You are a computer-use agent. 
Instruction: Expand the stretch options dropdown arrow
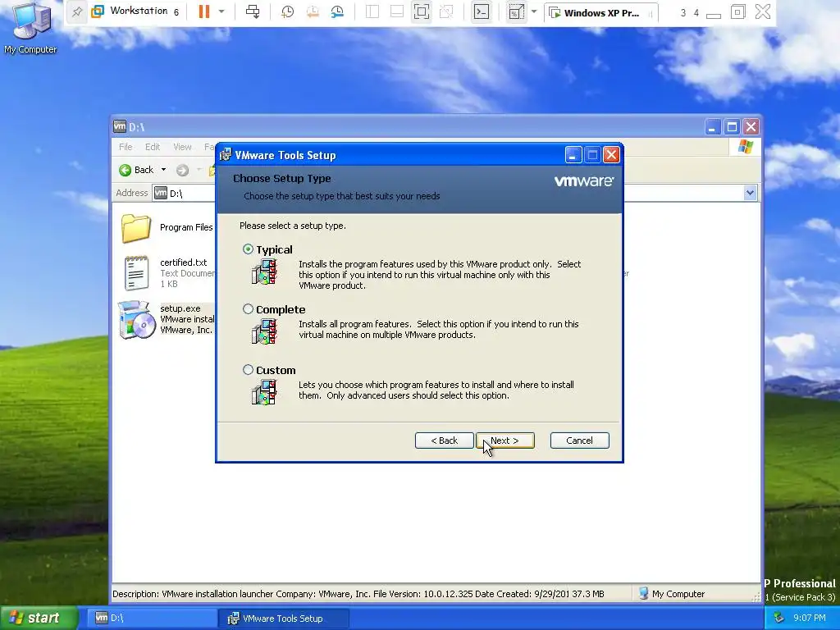(534, 11)
